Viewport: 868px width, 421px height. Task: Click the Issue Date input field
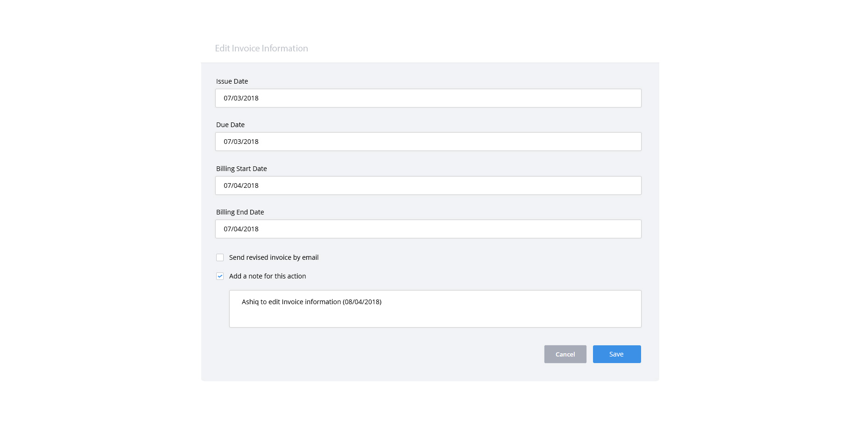[428, 98]
